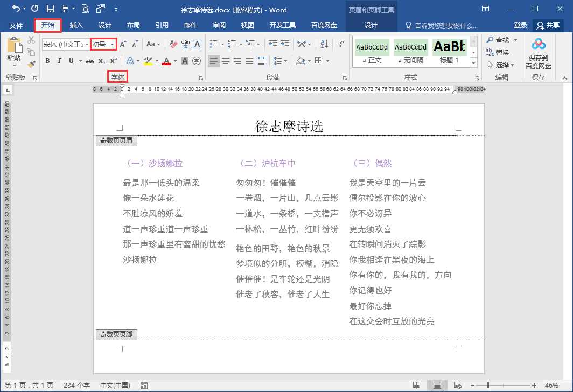
Task: Click Save to Baidu Netdisk
Action: click(x=538, y=52)
